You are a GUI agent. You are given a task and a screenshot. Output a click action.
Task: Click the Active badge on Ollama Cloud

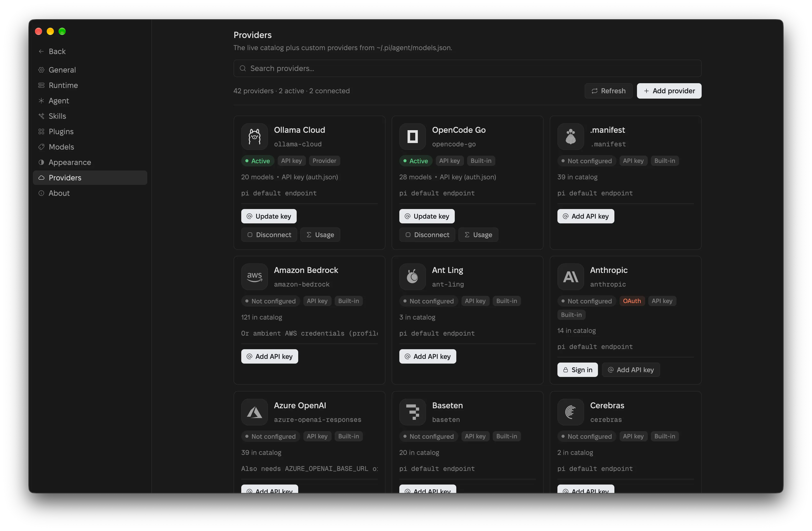click(258, 161)
